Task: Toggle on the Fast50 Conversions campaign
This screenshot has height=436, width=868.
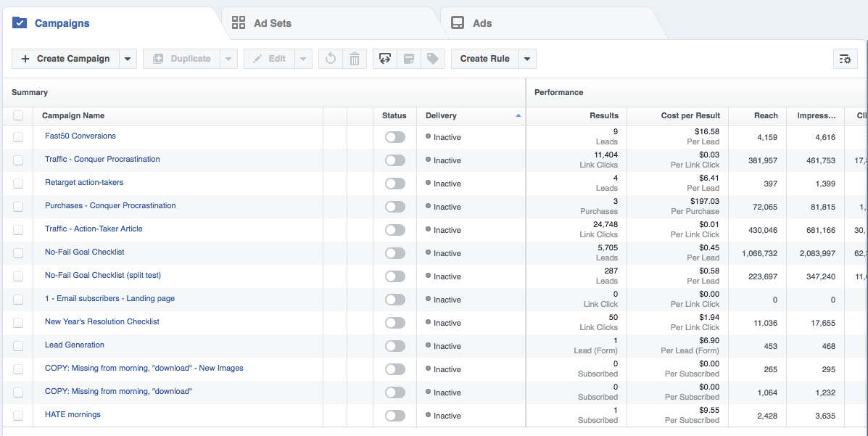Action: (395, 137)
